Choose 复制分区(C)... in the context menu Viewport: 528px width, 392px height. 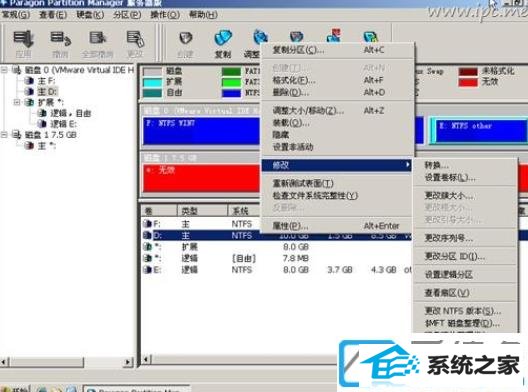pos(337,50)
